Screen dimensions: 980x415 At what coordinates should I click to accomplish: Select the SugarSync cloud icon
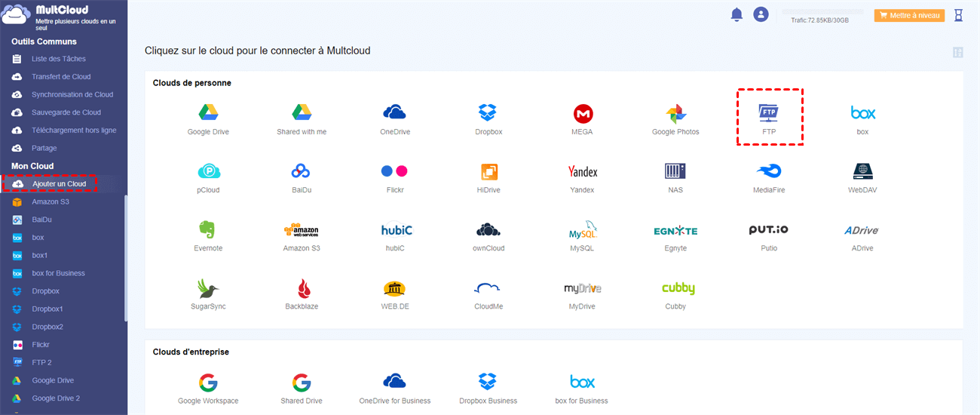pyautogui.click(x=208, y=294)
